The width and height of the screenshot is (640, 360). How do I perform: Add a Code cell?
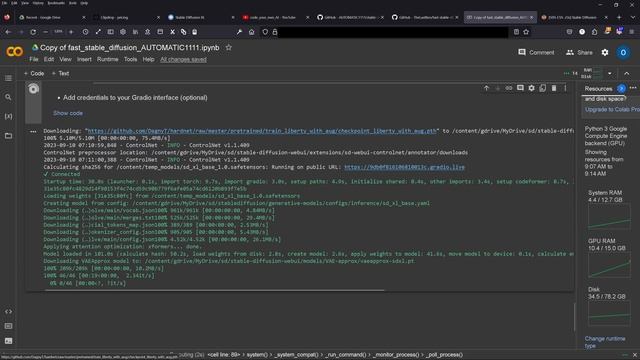click(34, 73)
